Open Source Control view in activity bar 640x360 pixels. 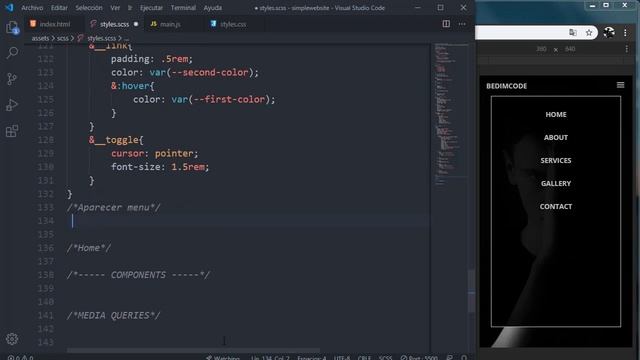point(12,79)
